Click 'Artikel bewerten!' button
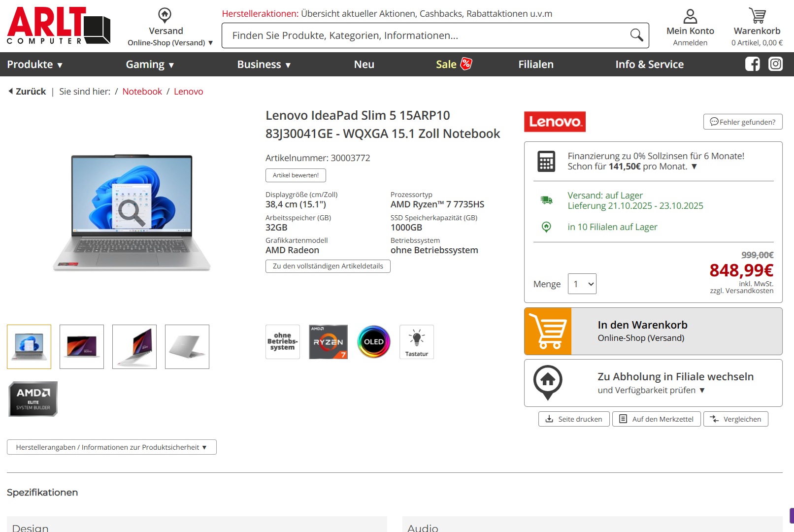 (296, 175)
